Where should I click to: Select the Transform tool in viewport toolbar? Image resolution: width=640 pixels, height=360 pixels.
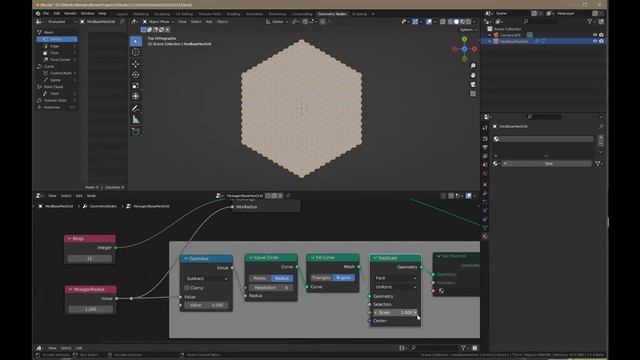pos(136,96)
